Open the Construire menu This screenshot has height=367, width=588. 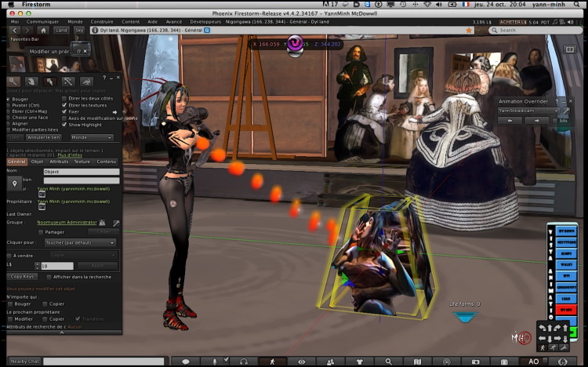[x=102, y=22]
